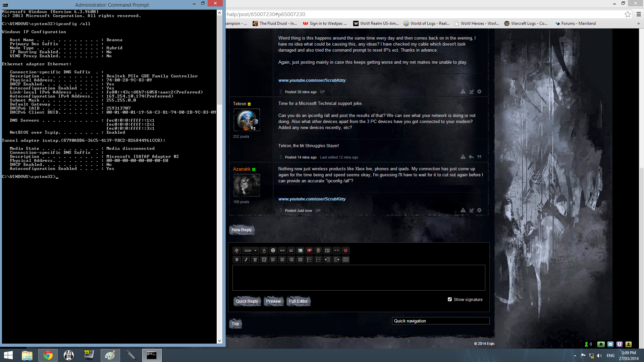Screen dimensions: 644x362
Task: Open the Chrome menu icon
Action: tap(639, 14)
